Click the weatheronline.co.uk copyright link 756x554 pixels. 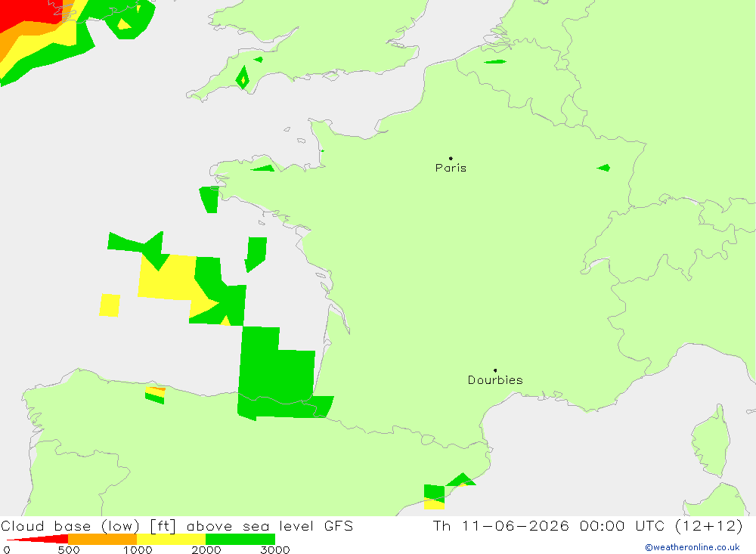click(692, 547)
